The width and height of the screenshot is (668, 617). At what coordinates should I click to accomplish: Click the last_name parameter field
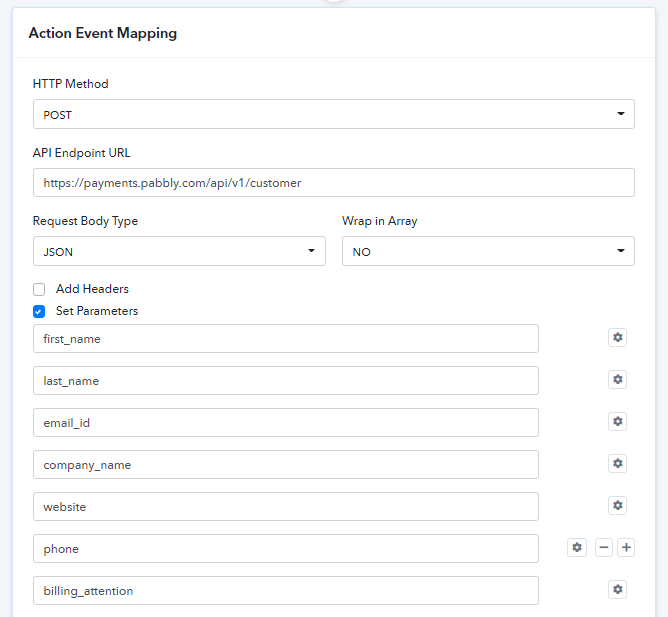point(286,381)
